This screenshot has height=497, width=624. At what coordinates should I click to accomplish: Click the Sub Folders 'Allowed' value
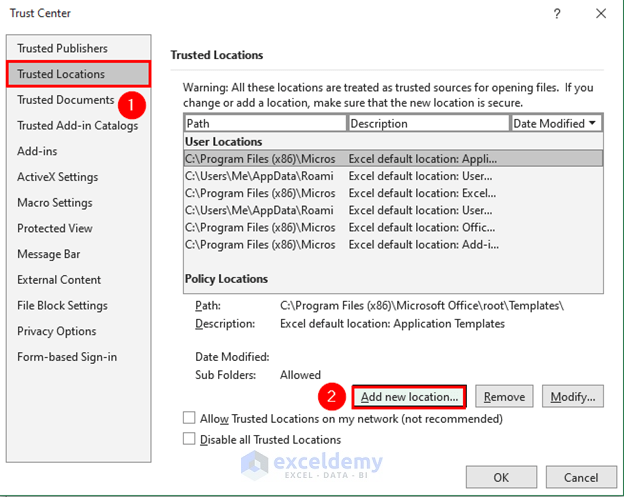[x=300, y=375]
